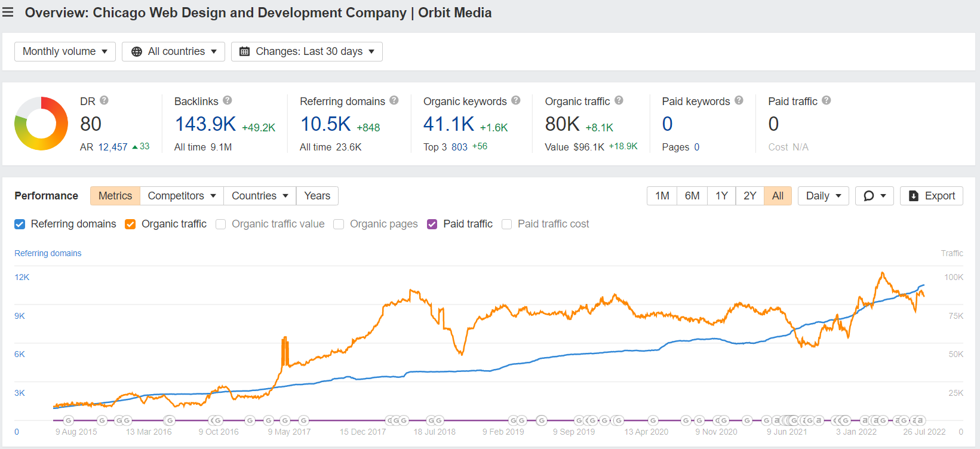Open the hamburger sidebar menu

coord(8,13)
